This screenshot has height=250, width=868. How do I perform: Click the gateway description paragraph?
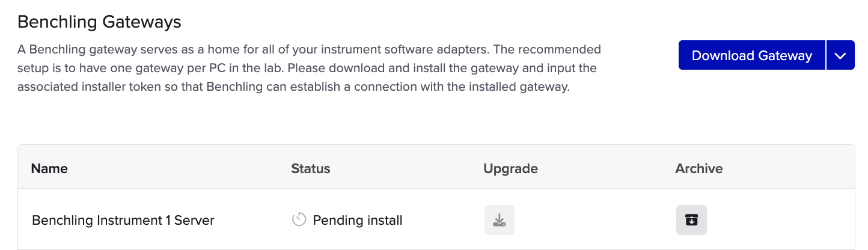309,68
